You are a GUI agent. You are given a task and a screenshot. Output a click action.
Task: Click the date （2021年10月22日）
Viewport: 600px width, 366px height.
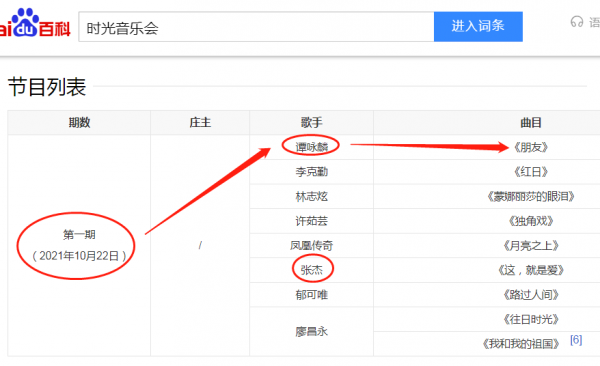coord(79,256)
